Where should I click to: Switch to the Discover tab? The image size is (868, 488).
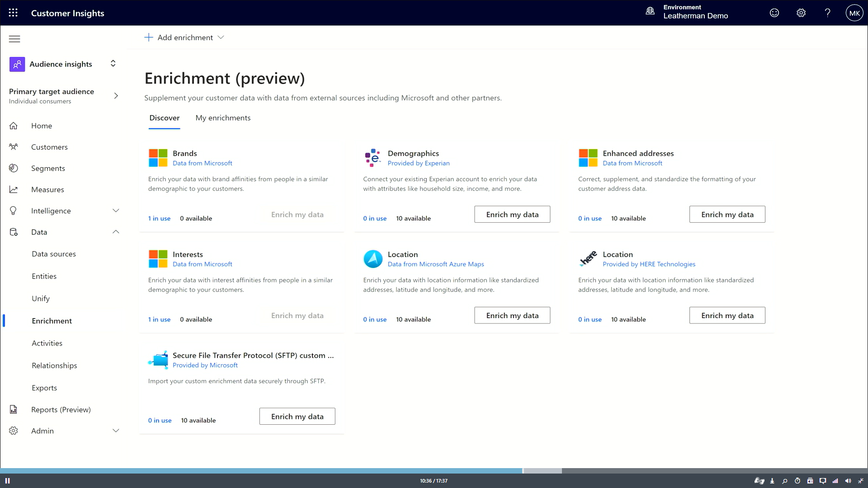click(x=165, y=118)
